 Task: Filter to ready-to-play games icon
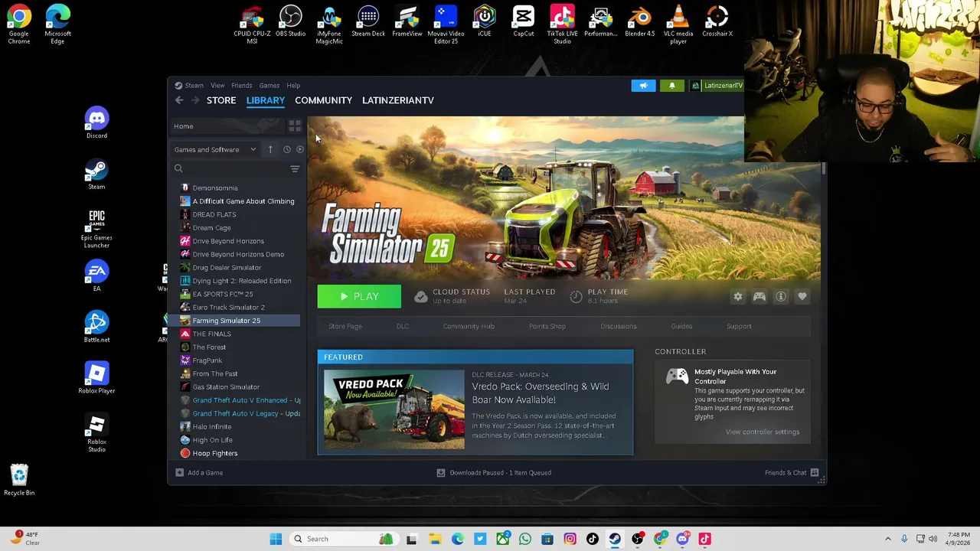pyautogui.click(x=299, y=150)
